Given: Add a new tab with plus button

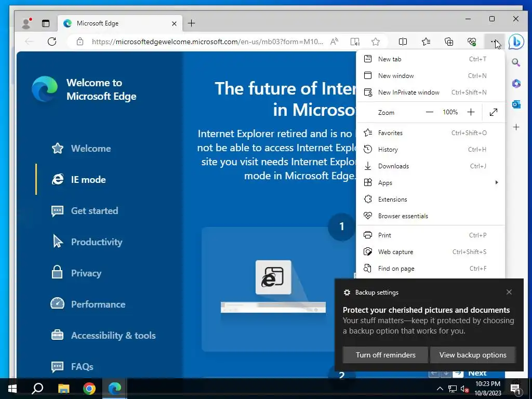Looking at the screenshot, I should (191, 23).
